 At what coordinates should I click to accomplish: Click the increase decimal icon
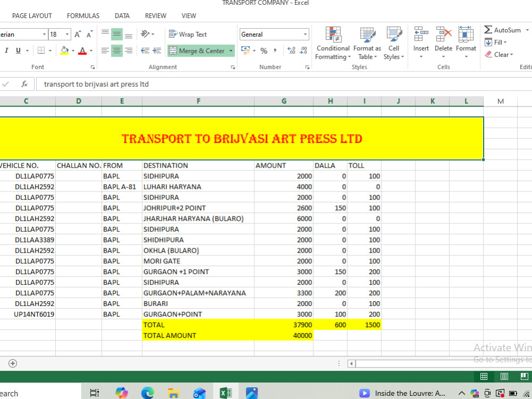click(291, 51)
